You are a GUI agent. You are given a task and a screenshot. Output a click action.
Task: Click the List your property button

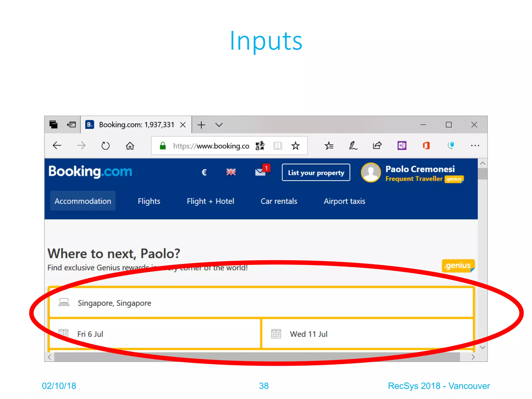pos(316,172)
